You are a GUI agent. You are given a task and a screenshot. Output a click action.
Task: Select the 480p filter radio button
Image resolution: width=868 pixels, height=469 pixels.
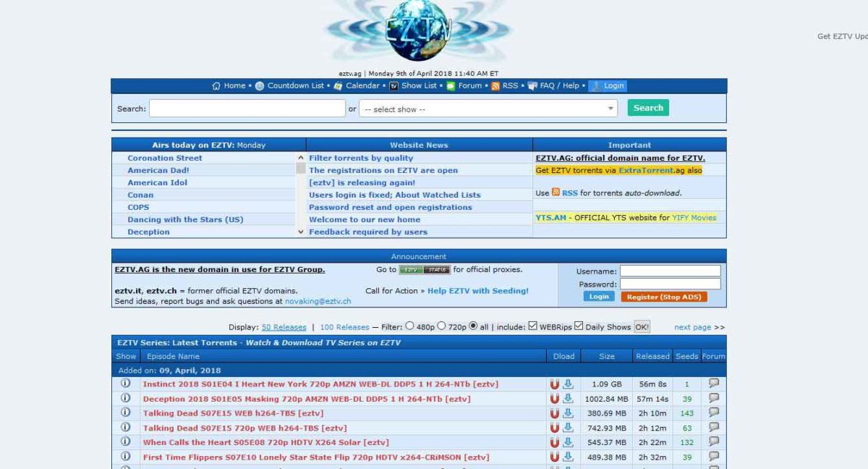(410, 326)
